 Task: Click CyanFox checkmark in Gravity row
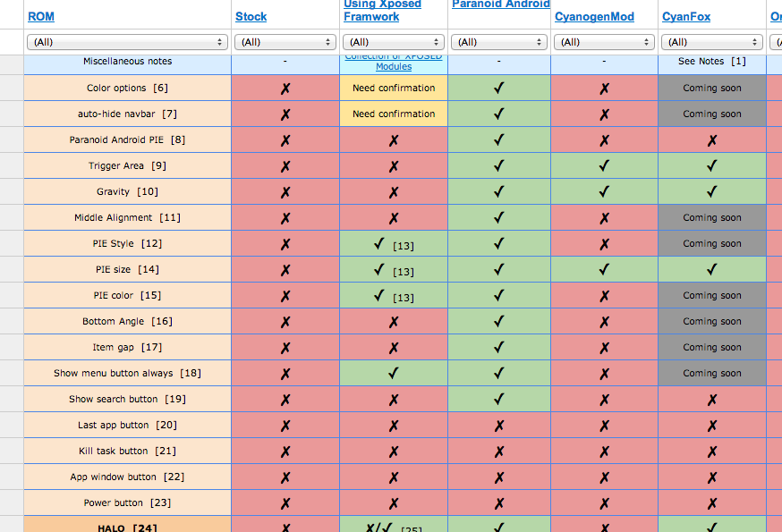[x=711, y=191]
